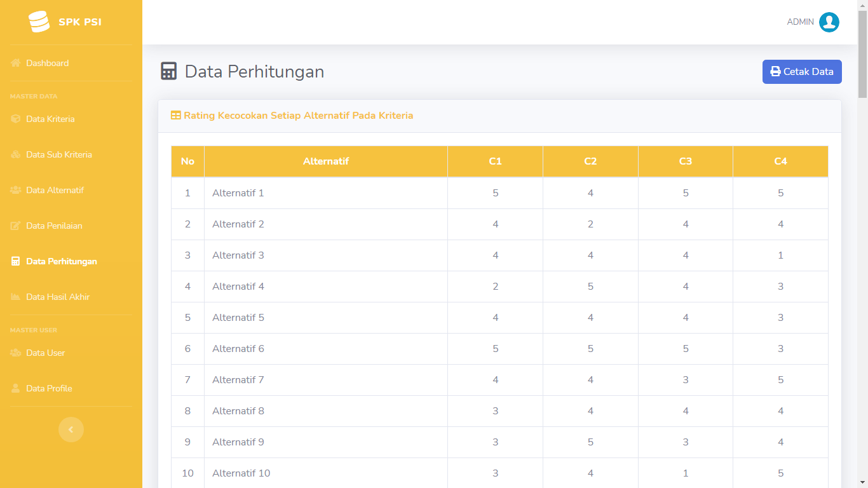The width and height of the screenshot is (868, 488).
Task: Collapse the sidebar with the chevron toggle
Action: [x=71, y=430]
